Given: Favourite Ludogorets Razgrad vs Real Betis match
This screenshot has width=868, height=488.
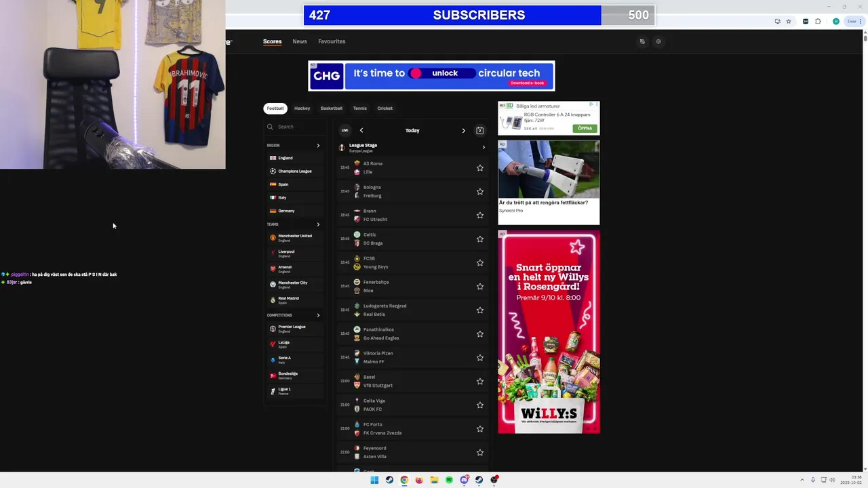Looking at the screenshot, I should click(479, 310).
